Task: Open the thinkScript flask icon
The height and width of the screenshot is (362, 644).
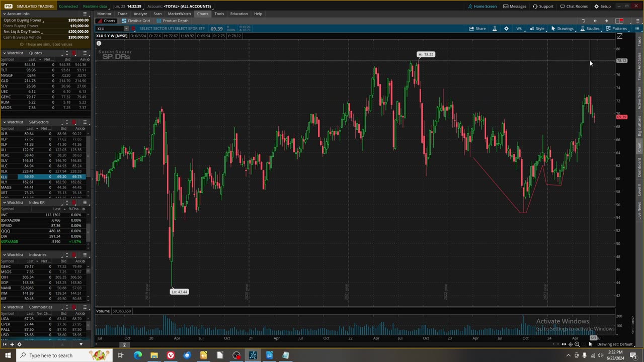Action: click(495, 29)
